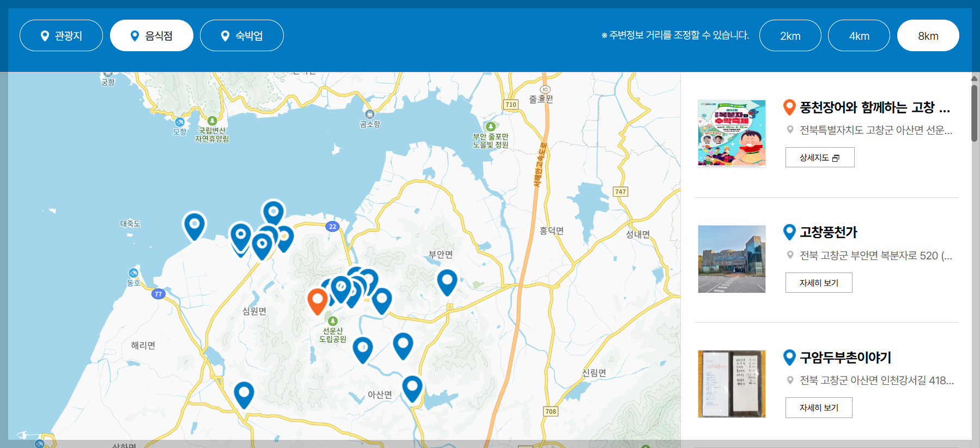Click the blue pin right of 아산면 label

coord(412,389)
